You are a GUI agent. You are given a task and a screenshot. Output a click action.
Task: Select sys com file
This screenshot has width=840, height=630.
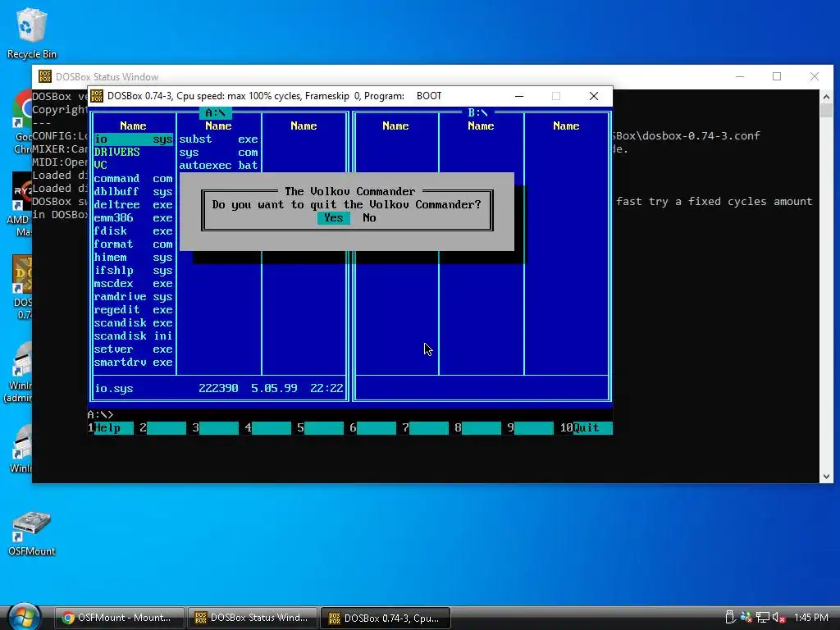click(x=218, y=152)
